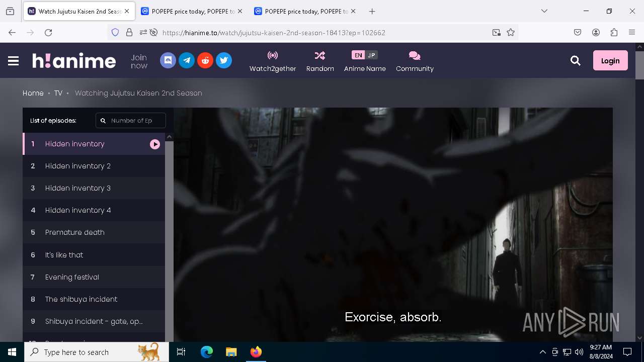Pick a Random anime
Screen dimensions: 644x362
(x=320, y=61)
